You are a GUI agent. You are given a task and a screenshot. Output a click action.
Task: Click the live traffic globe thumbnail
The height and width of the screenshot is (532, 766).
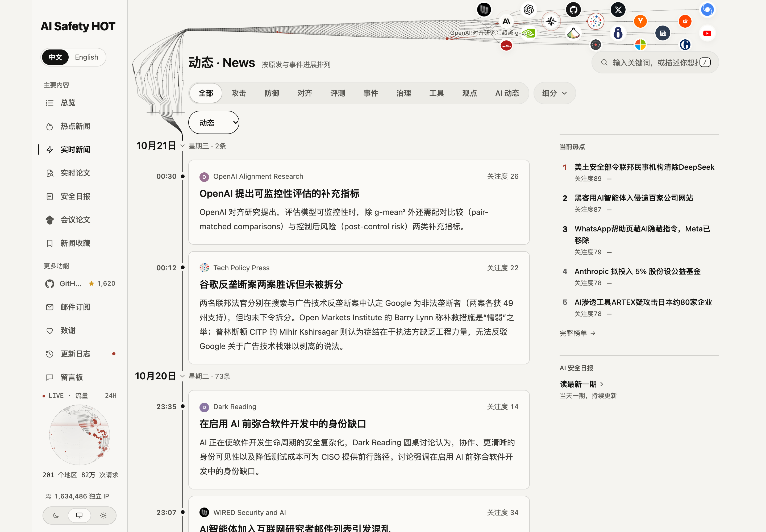tap(79, 435)
